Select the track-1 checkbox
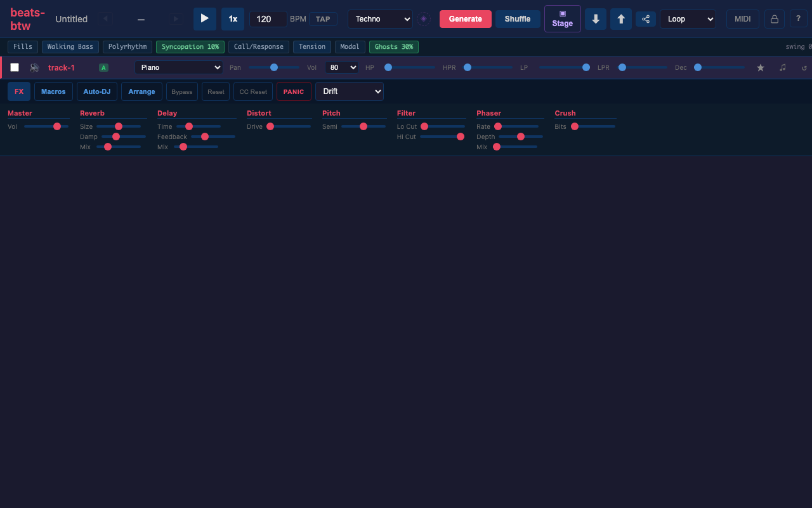Image resolution: width=812 pixels, height=508 pixels. [x=15, y=67]
